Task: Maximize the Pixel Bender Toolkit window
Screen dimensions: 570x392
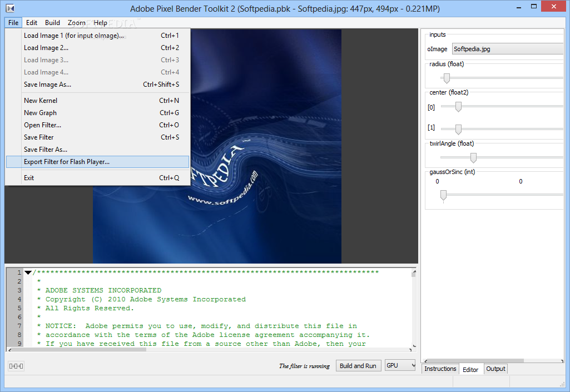Action: [x=534, y=6]
